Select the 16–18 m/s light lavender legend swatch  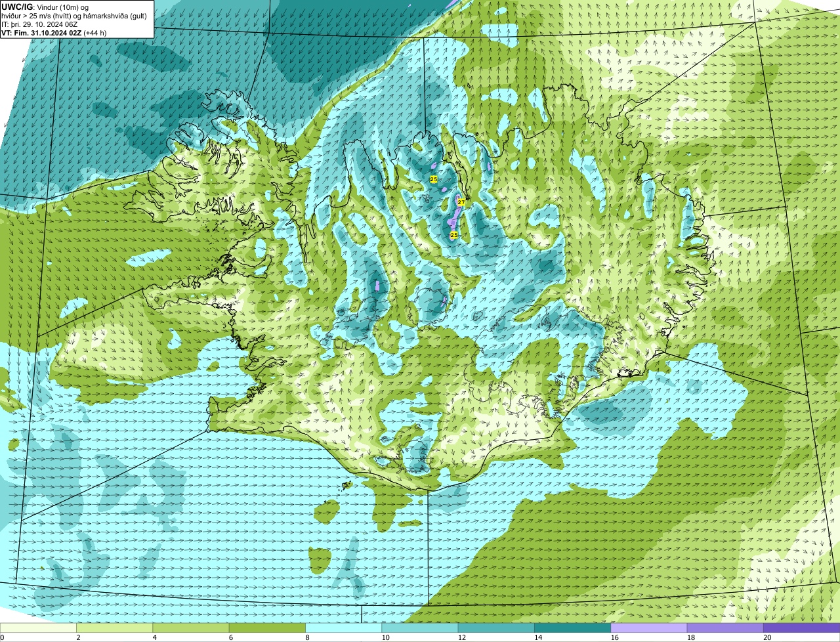point(648,628)
